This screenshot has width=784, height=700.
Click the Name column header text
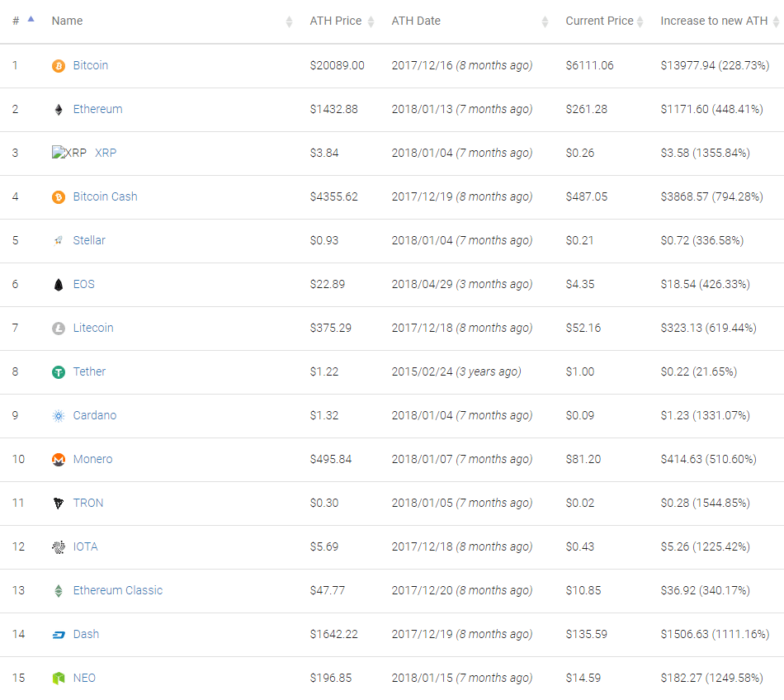67,21
